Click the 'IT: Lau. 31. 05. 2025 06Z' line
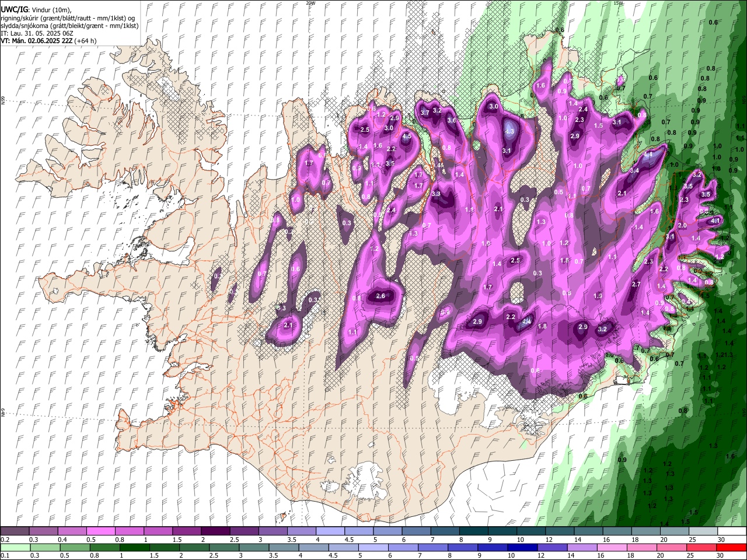Image resolution: width=747 pixels, height=560 pixels. tap(37, 33)
